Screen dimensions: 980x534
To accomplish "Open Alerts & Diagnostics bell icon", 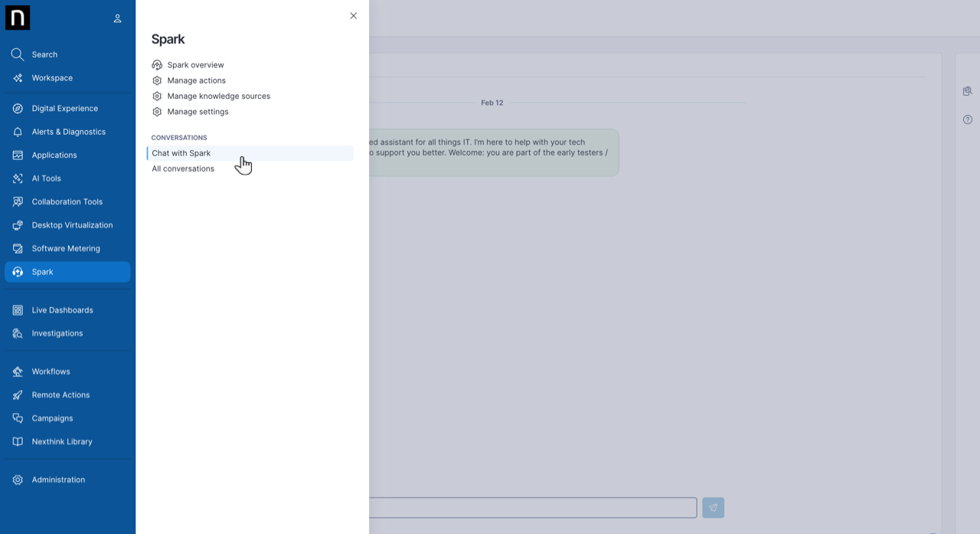I will (x=18, y=132).
